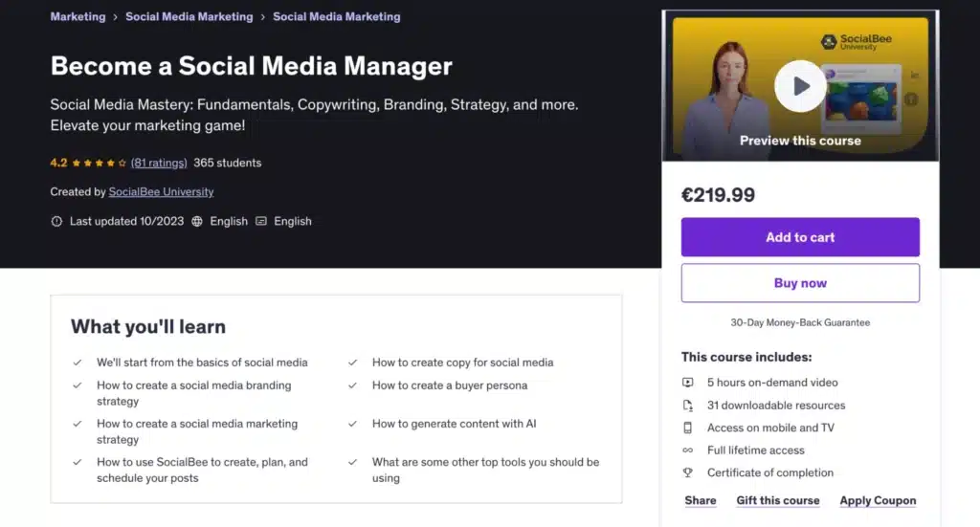Image resolution: width=980 pixels, height=527 pixels.
Task: Click Full lifetime access text
Action: tap(756, 450)
